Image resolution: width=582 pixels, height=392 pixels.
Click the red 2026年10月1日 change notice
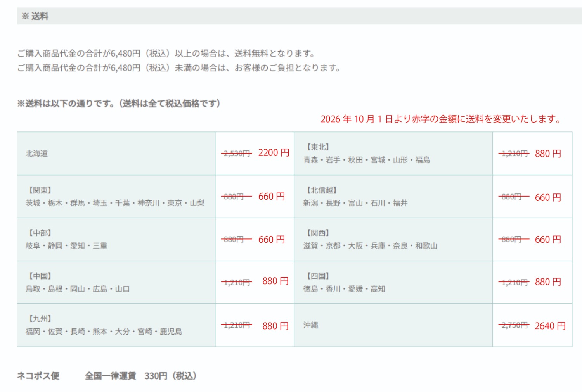pyautogui.click(x=441, y=119)
